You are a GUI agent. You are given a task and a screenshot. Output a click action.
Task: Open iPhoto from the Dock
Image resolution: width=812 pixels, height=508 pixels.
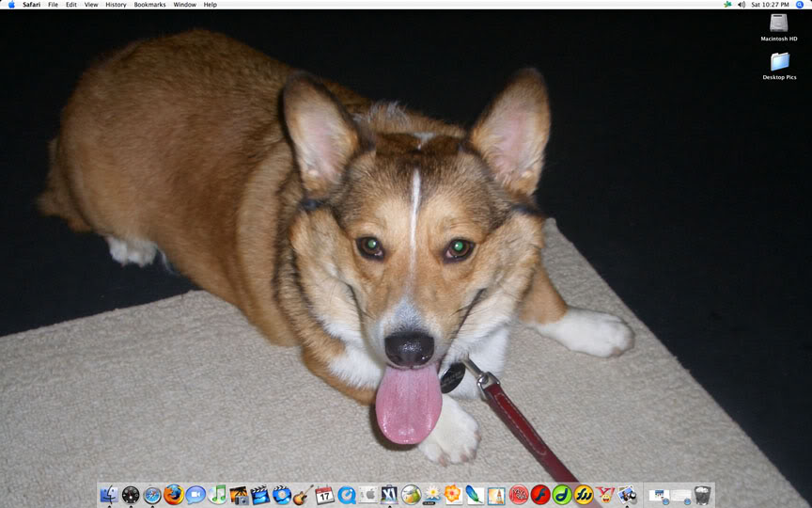pyautogui.click(x=239, y=495)
